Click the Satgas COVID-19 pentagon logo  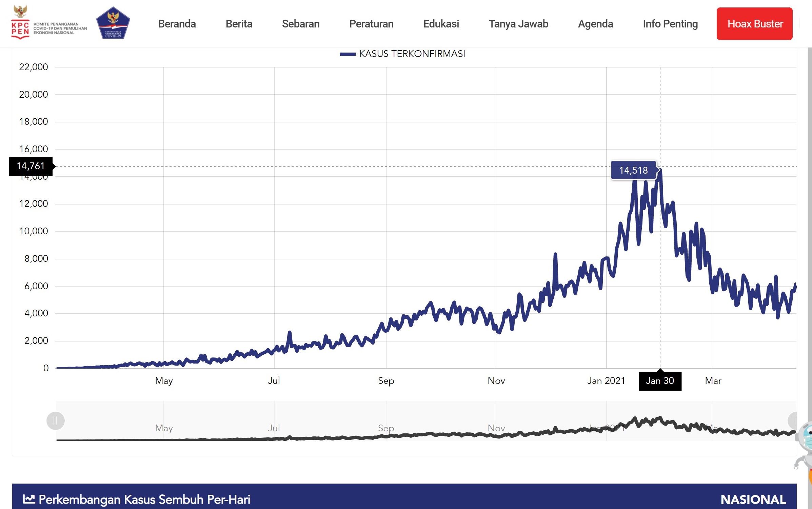[113, 23]
